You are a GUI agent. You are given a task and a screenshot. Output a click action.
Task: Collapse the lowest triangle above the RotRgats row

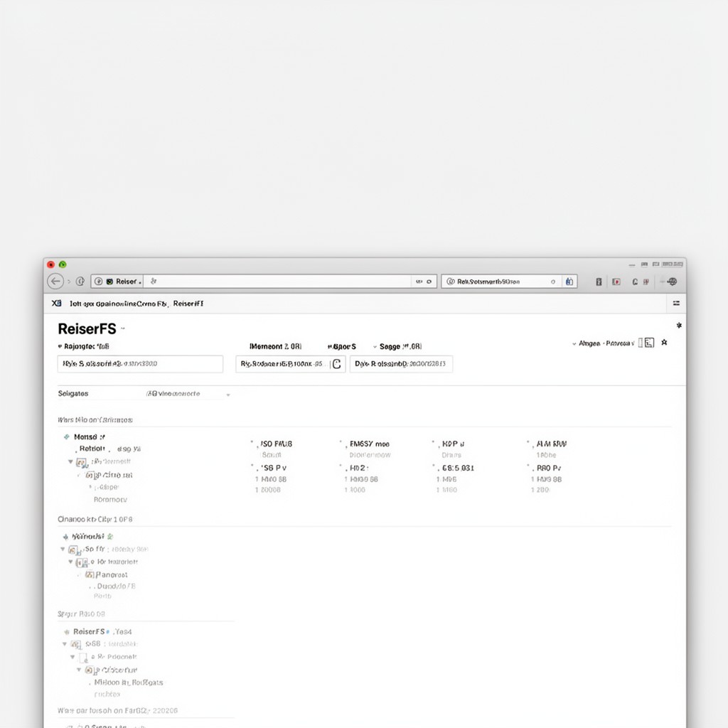pos(78,670)
